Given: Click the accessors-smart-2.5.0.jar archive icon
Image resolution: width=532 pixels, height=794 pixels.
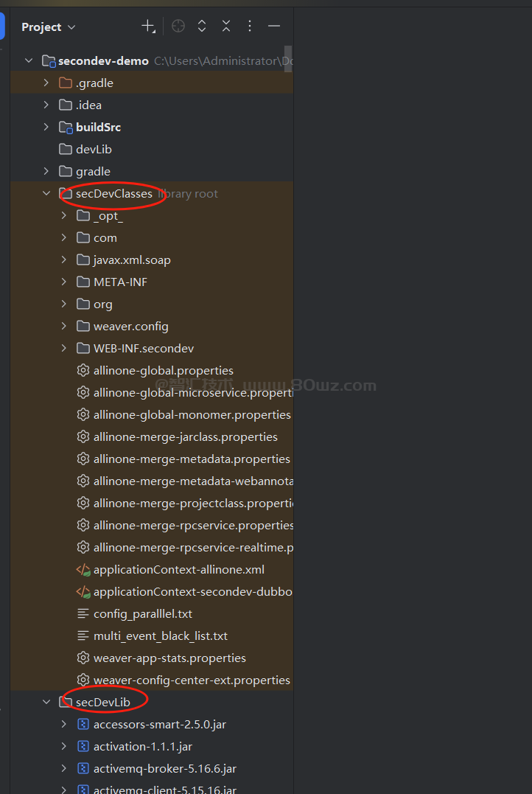Looking at the screenshot, I should tap(83, 725).
